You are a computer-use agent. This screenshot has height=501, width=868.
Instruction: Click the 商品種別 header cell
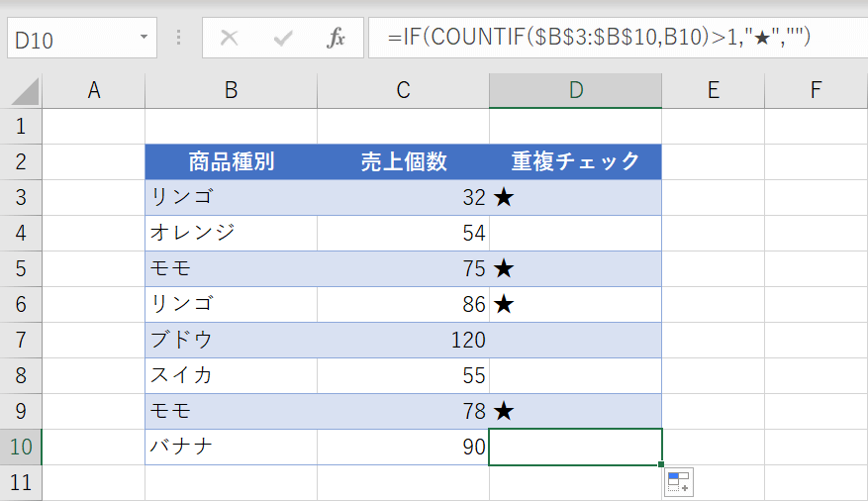231,161
